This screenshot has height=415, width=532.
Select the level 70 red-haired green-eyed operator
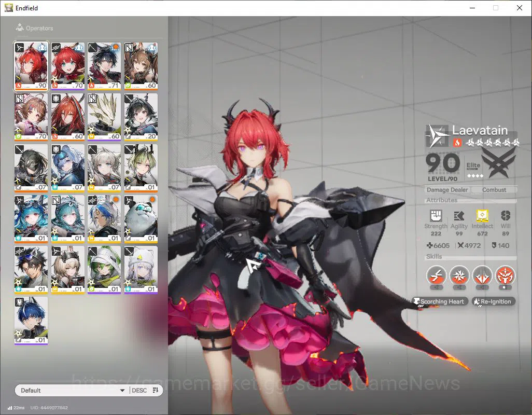[67, 66]
